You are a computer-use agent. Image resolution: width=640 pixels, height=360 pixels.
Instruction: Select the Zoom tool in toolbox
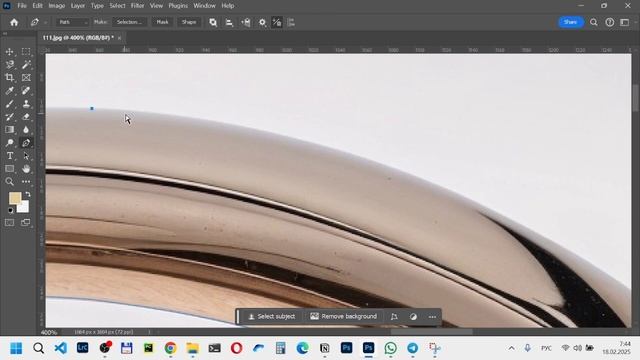coord(9,182)
